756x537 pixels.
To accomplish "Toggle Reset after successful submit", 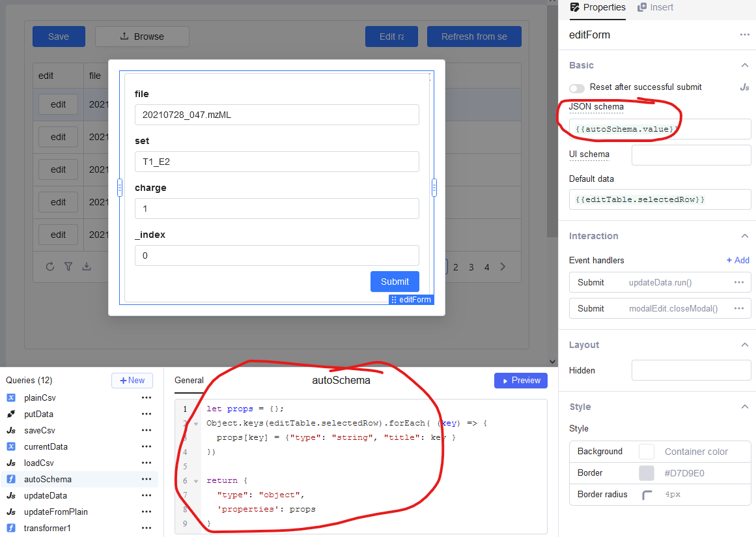I will tap(577, 88).
